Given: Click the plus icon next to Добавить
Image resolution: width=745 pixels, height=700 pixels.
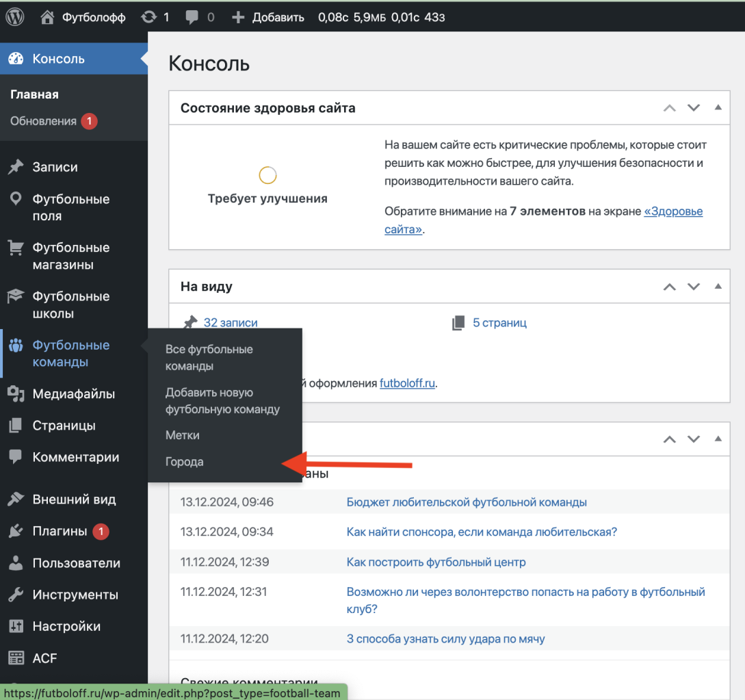Looking at the screenshot, I should point(238,18).
